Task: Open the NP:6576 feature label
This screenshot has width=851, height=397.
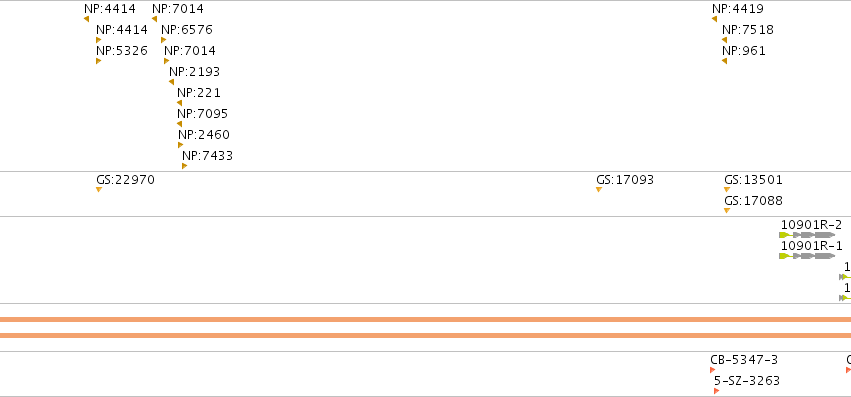Action: 187,29
